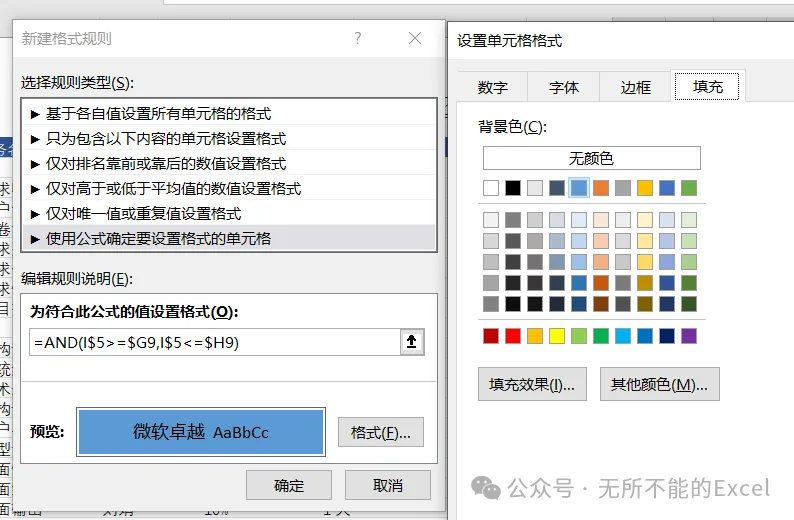Click the formula input field with AND formula

215,342
